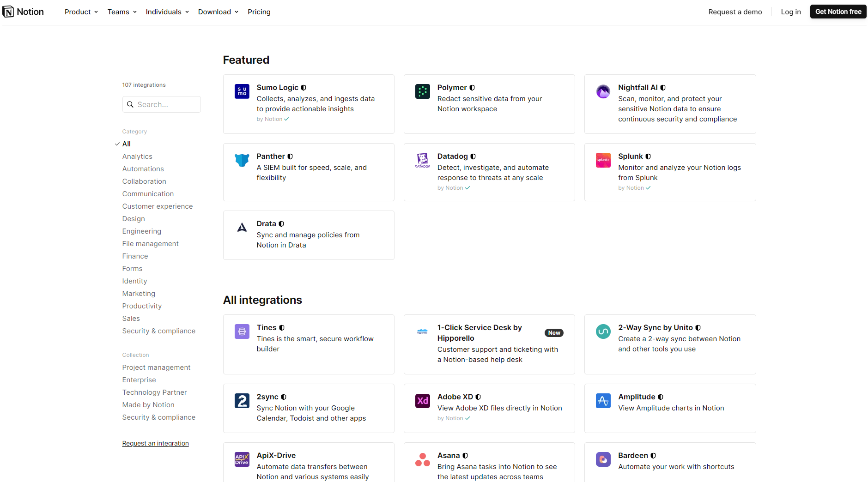868x482 pixels.
Task: Click the badge next to Tines title
Action: click(x=282, y=328)
